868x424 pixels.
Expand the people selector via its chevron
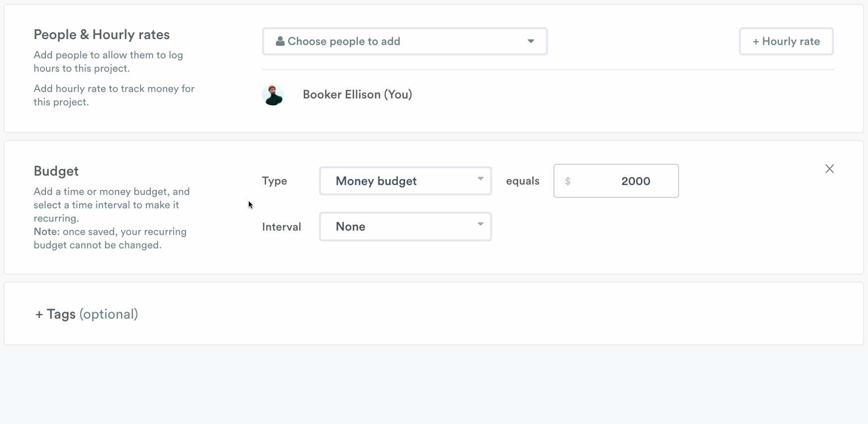530,42
